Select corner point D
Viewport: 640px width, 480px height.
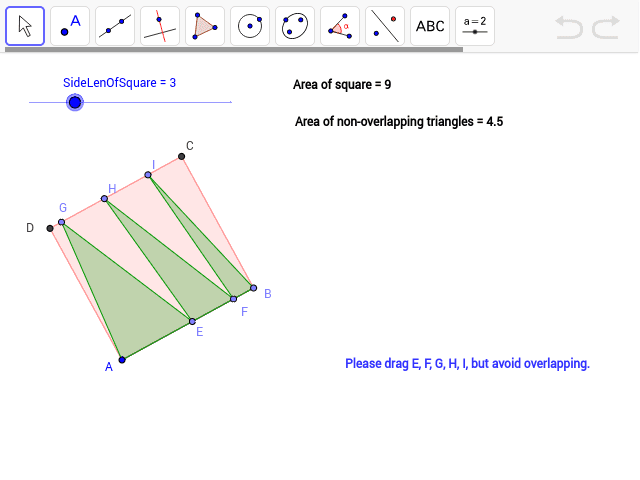coord(50,228)
